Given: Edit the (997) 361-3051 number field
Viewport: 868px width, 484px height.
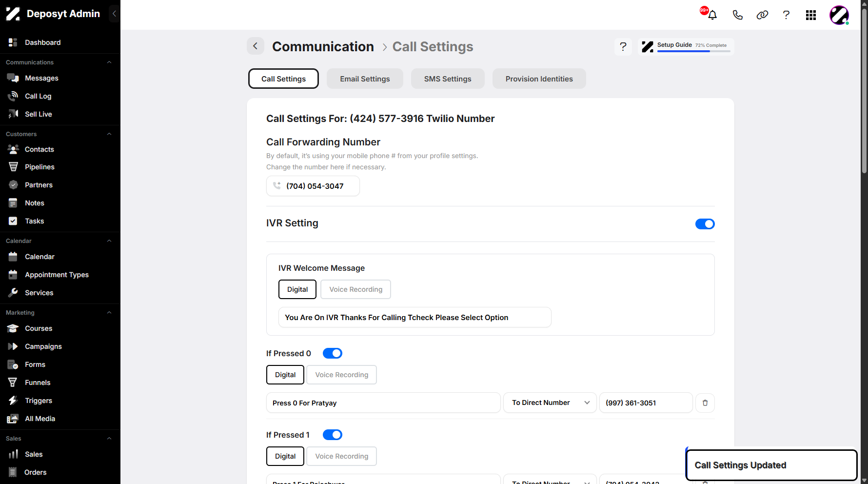Looking at the screenshot, I should point(646,403).
